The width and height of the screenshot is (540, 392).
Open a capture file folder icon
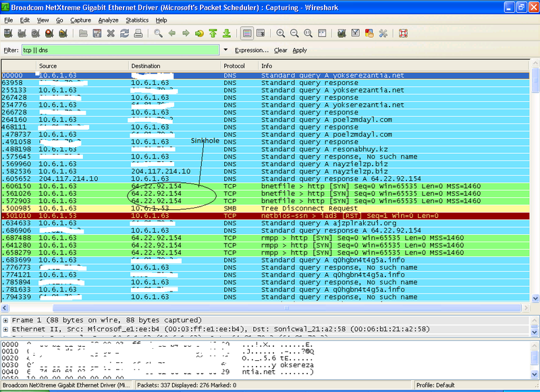pyautogui.click(x=83, y=33)
